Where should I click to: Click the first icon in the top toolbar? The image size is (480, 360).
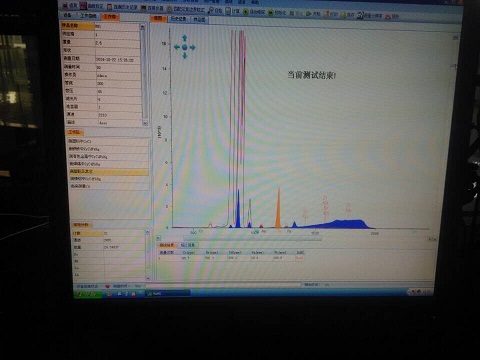[66, 6]
